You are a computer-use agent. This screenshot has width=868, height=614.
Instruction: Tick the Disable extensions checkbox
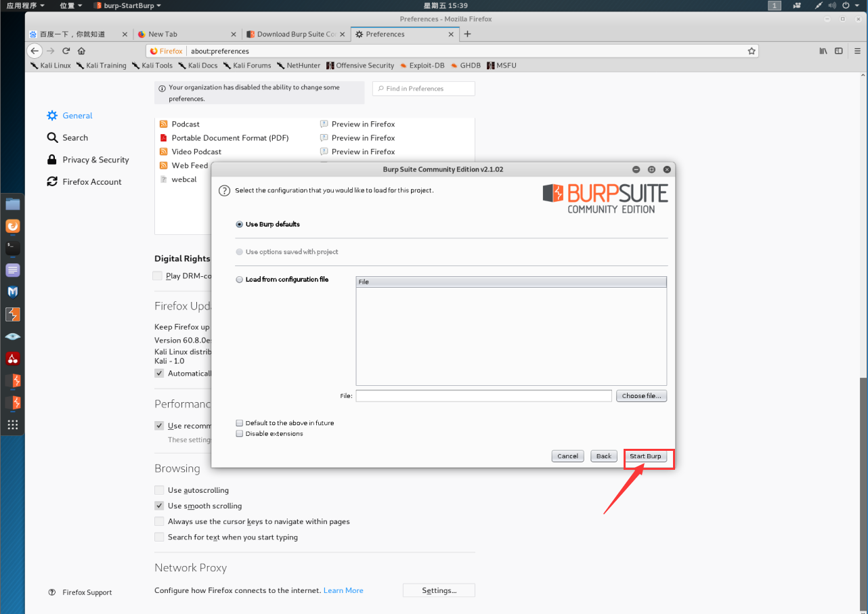click(x=239, y=434)
